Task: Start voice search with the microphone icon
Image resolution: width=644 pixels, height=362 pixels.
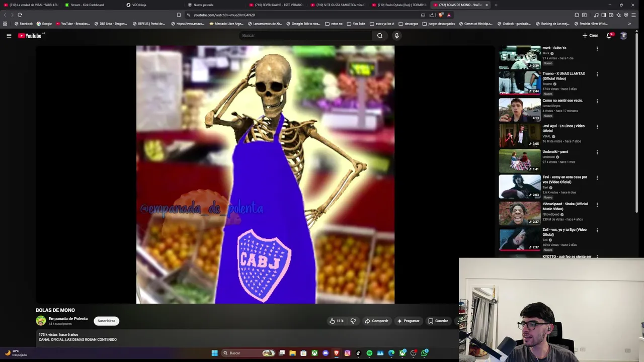Action: point(396,36)
